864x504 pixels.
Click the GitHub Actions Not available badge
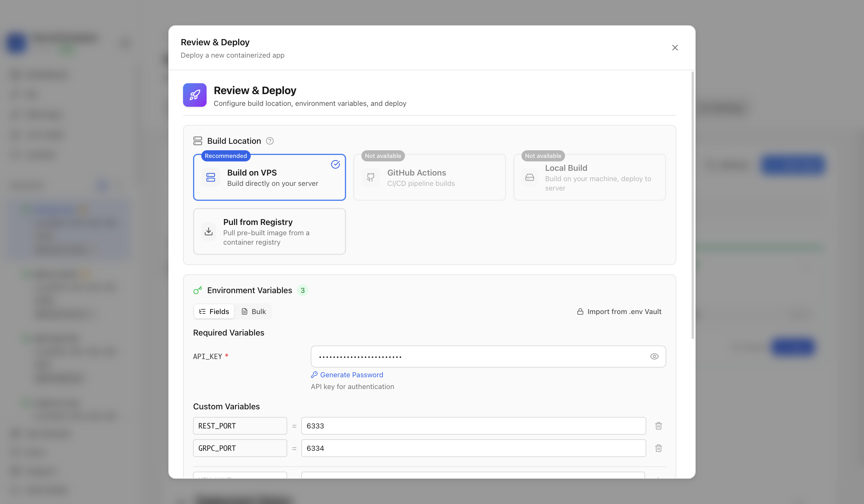click(383, 156)
